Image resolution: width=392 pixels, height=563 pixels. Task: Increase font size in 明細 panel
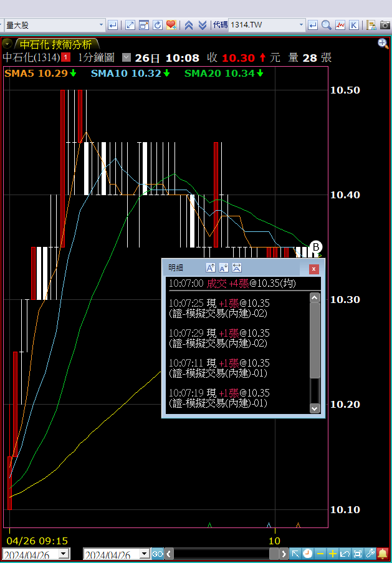coord(211,268)
